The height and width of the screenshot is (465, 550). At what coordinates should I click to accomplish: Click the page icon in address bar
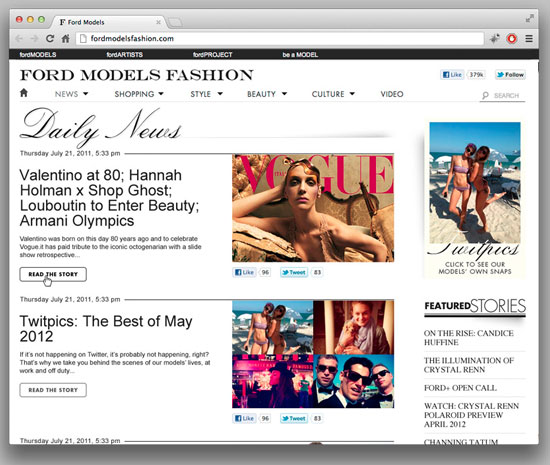83,39
